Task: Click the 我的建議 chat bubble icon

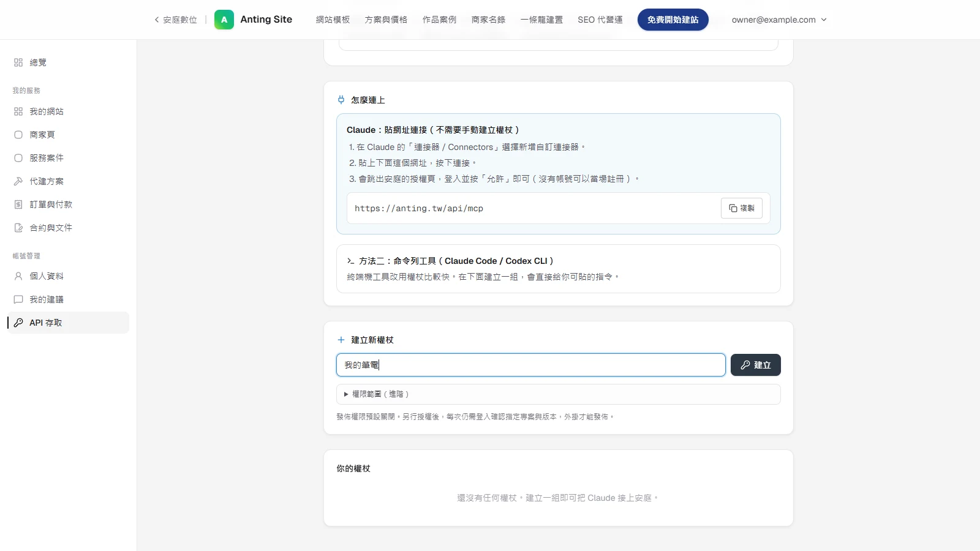Action: click(18, 299)
